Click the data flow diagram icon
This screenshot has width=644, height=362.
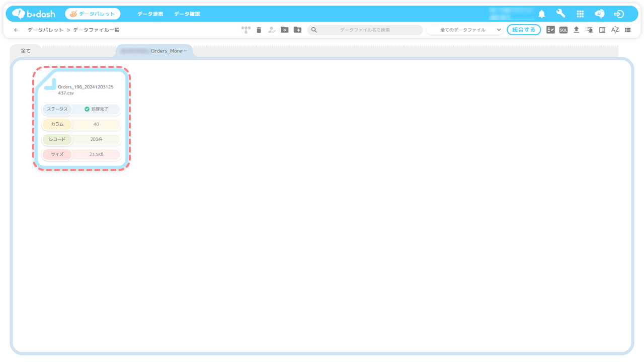click(246, 30)
